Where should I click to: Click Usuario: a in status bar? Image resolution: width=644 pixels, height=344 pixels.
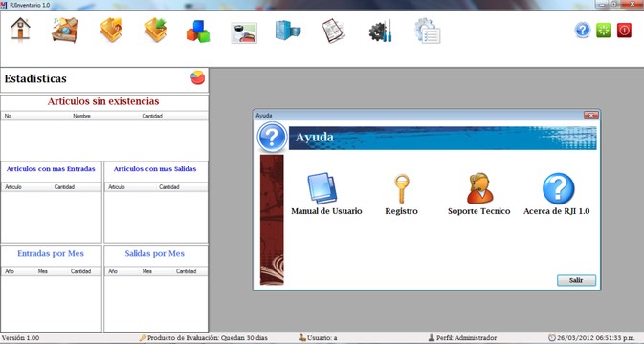point(322,338)
